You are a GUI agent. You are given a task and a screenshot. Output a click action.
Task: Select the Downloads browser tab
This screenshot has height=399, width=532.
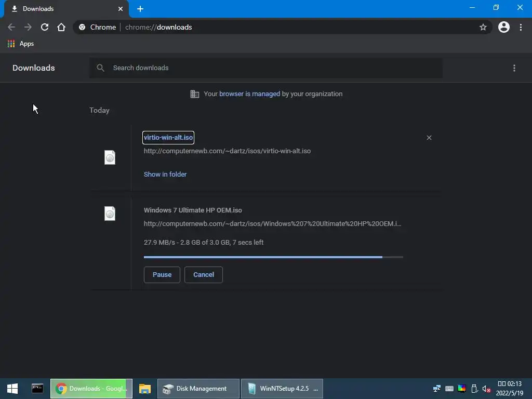tap(66, 9)
